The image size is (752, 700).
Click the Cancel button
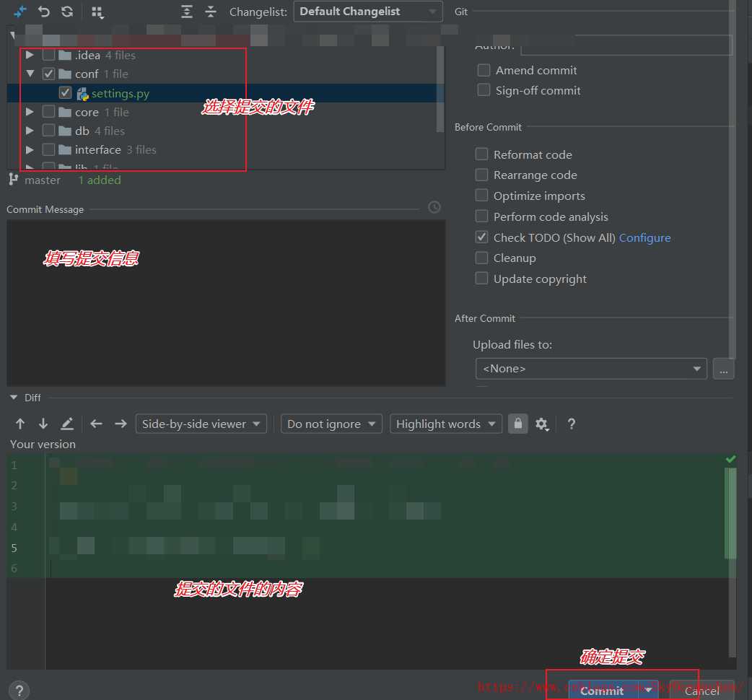coord(701,691)
